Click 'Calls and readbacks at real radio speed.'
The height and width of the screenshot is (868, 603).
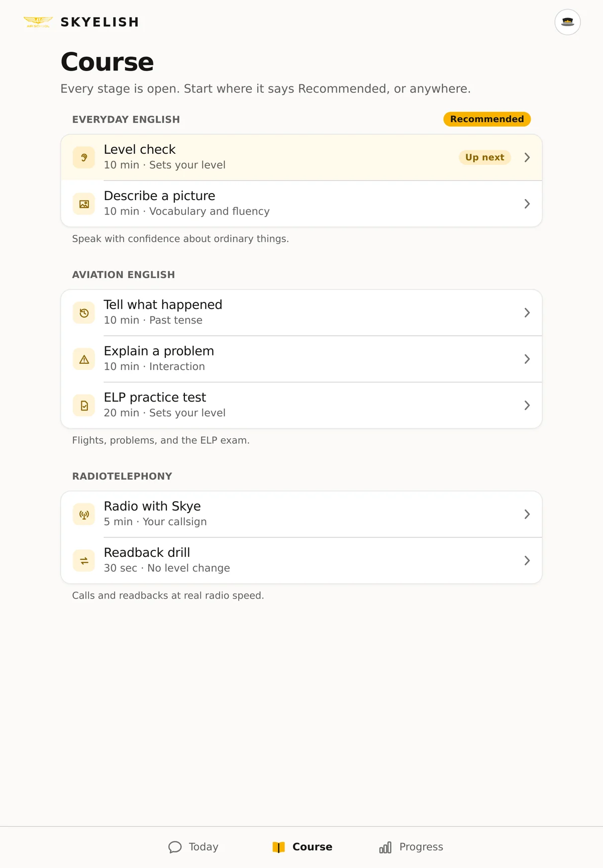point(168,596)
